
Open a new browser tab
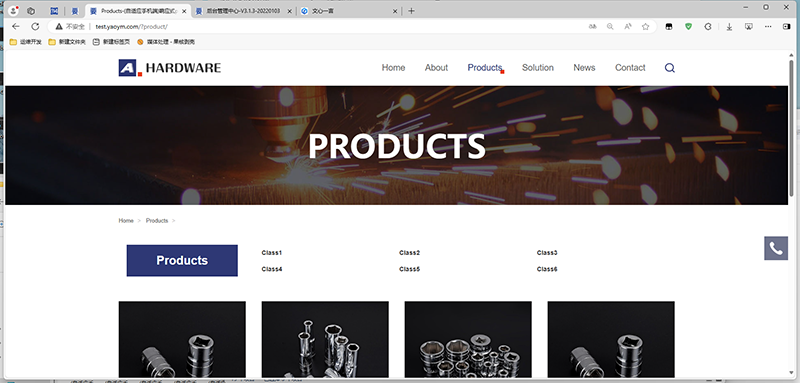click(x=411, y=11)
